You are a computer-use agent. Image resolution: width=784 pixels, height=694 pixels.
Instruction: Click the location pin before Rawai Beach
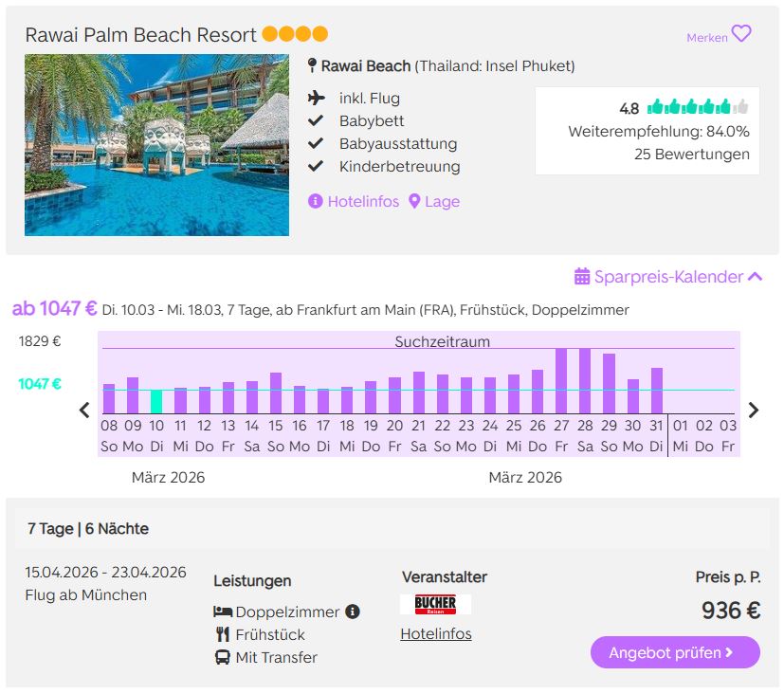(x=312, y=66)
